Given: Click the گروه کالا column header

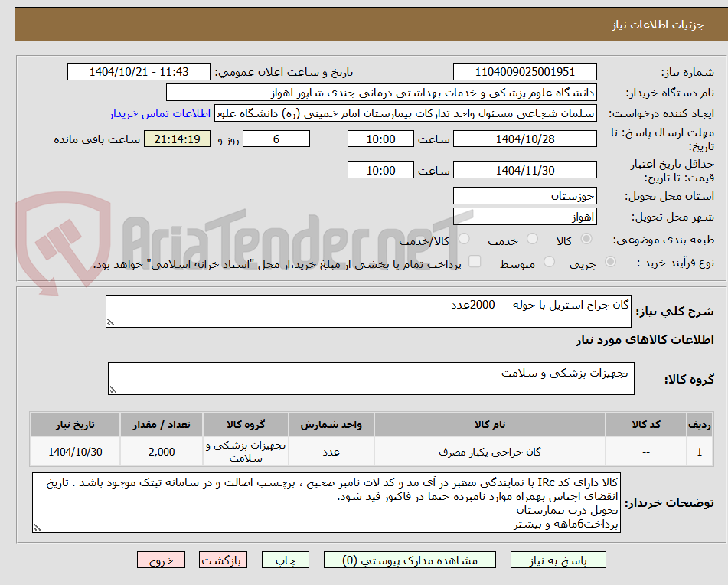Looking at the screenshot, I should 246,425.
